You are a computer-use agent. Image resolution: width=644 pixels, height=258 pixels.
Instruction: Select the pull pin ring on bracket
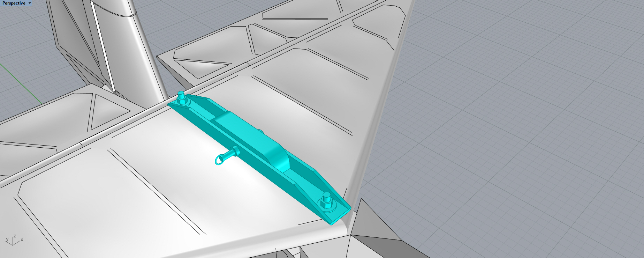[x=219, y=160]
